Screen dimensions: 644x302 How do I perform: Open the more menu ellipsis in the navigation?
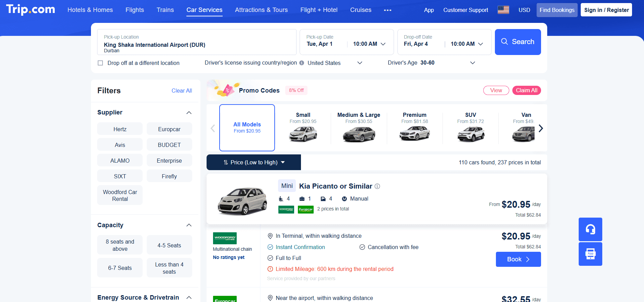387,10
